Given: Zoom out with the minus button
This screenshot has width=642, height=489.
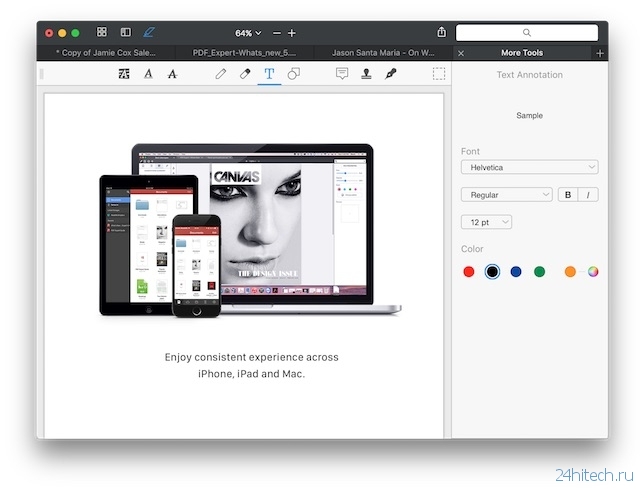Looking at the screenshot, I should coord(277,33).
